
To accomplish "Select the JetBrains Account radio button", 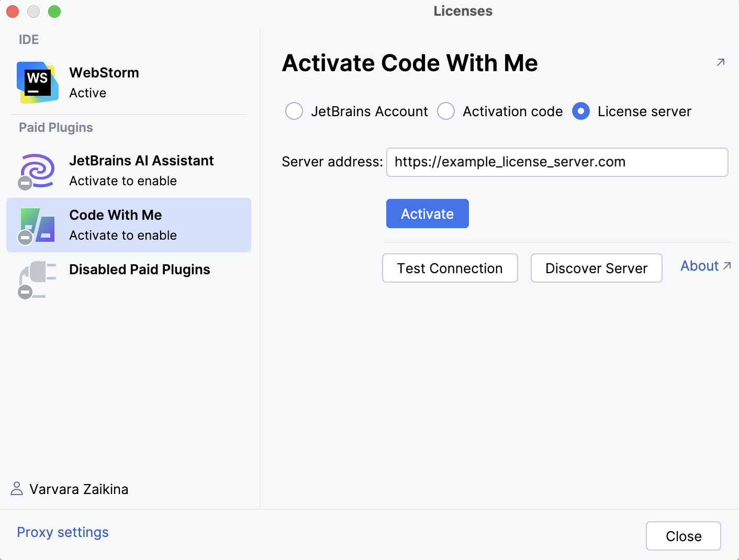I will pos(294,111).
